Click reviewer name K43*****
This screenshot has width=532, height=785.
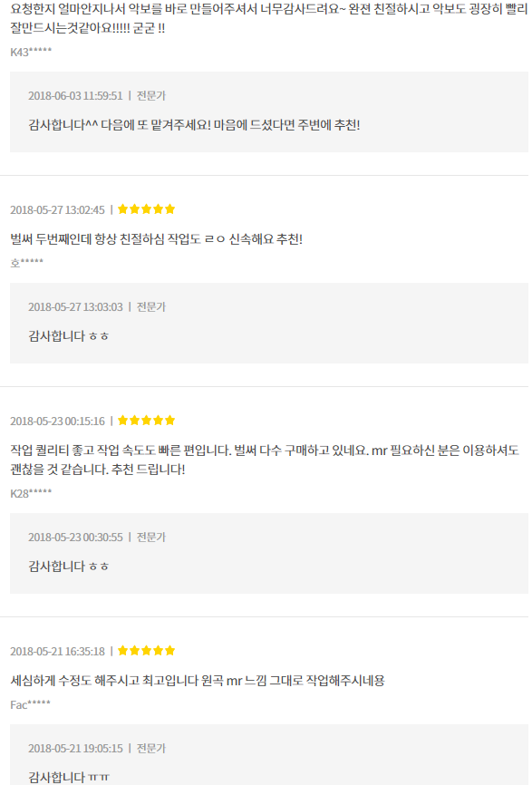[31, 52]
